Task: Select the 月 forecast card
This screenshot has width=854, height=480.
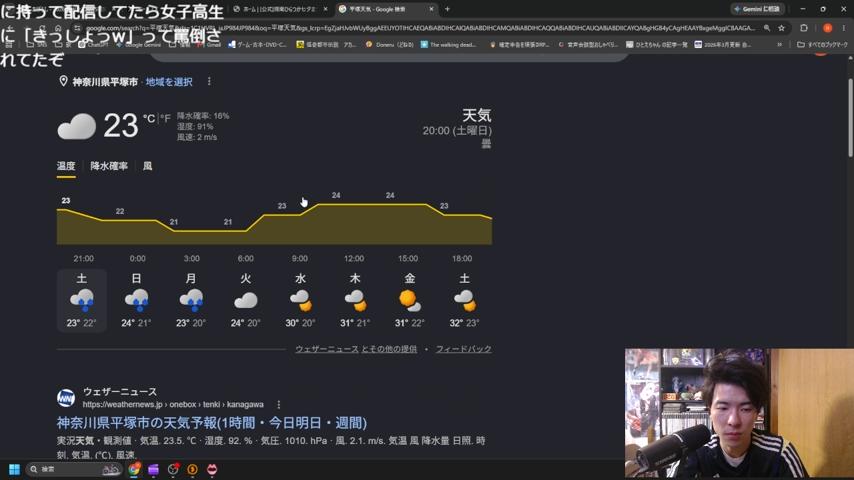Action: coord(191,300)
